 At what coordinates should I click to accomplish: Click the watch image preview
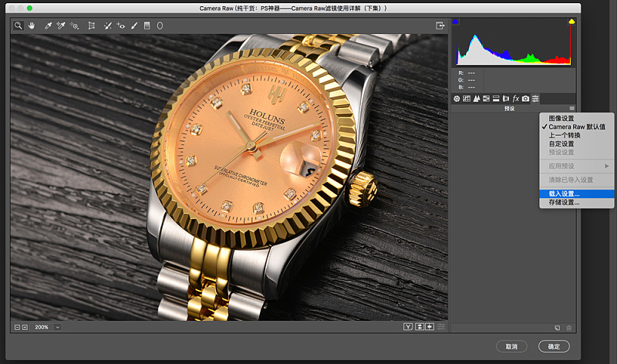229,177
